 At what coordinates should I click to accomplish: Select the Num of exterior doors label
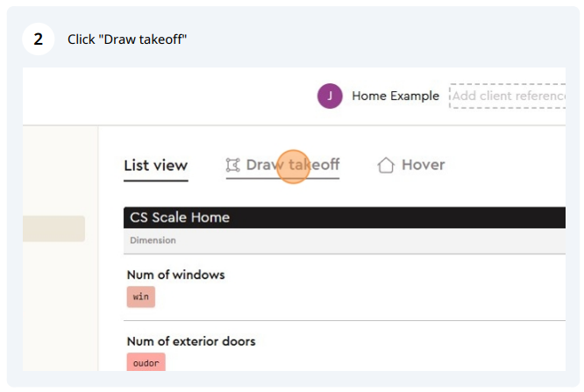(x=191, y=341)
